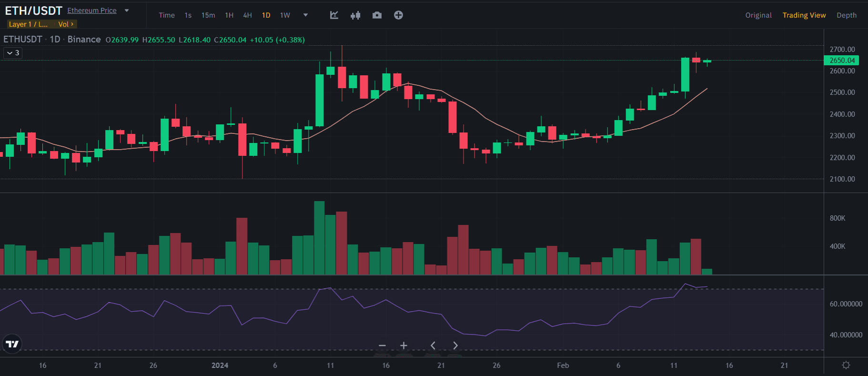Switch to Depth chart tab
The width and height of the screenshot is (868, 376).
pos(846,15)
